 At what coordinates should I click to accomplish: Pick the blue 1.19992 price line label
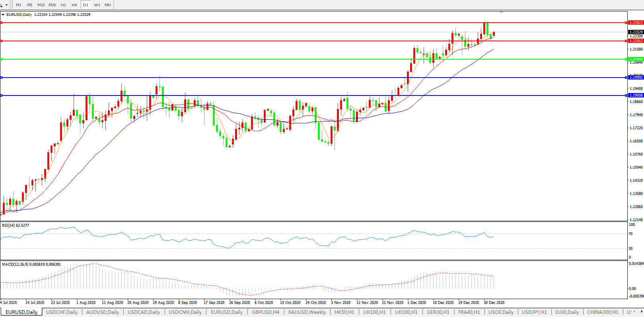click(x=636, y=78)
